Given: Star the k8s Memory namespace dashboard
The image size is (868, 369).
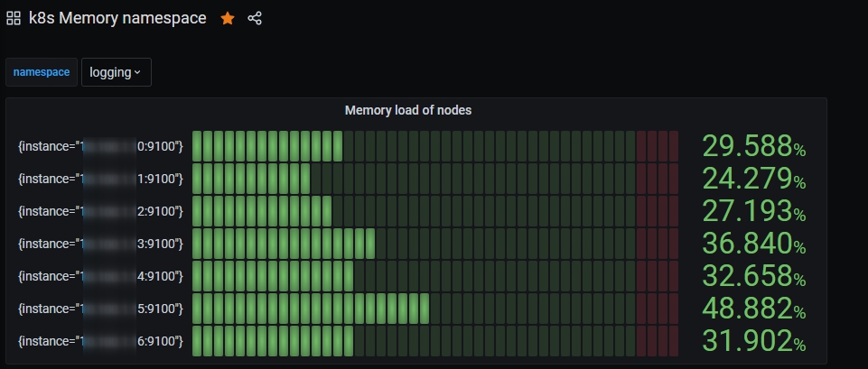Looking at the screenshot, I should 228,18.
